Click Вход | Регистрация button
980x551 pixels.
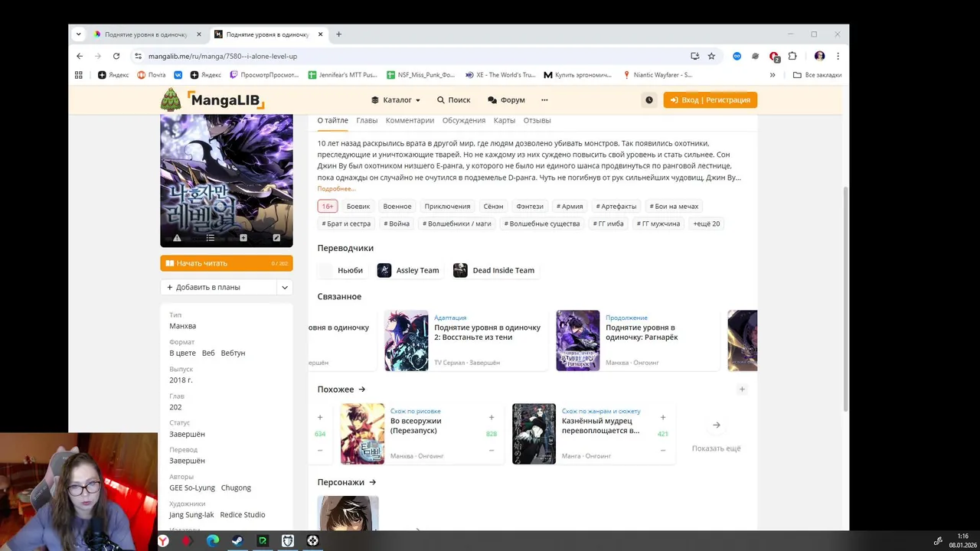coord(710,99)
